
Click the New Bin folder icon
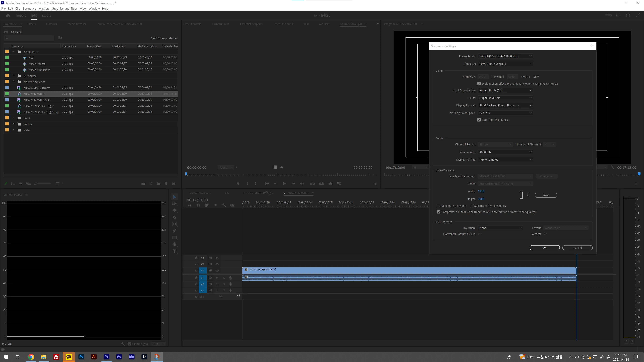coord(158,184)
